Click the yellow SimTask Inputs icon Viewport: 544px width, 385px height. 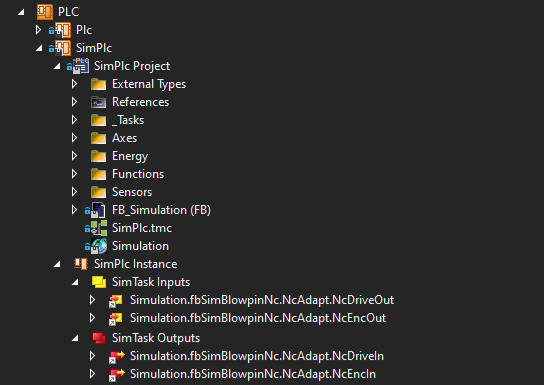tap(99, 282)
